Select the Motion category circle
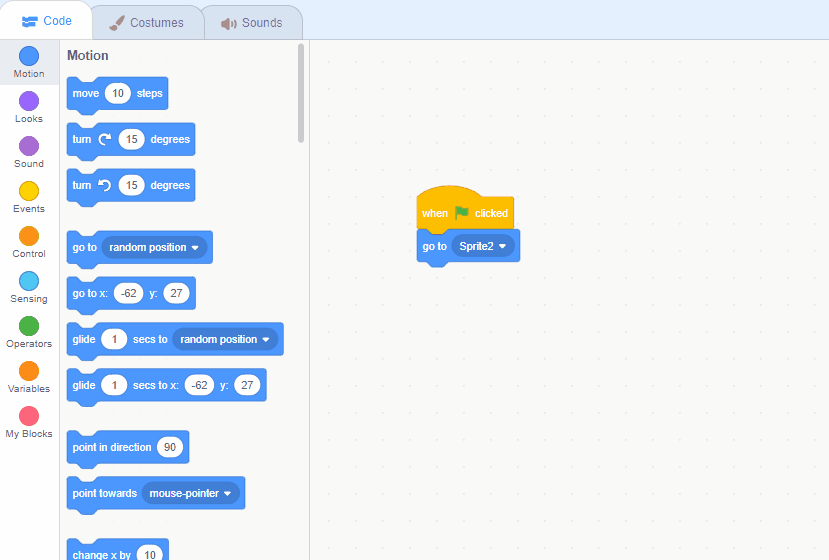Screen dimensions: 829x560 [29, 56]
